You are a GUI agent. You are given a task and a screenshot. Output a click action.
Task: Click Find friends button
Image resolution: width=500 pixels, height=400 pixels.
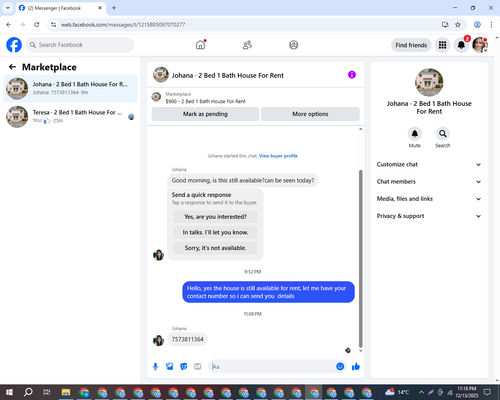click(411, 45)
